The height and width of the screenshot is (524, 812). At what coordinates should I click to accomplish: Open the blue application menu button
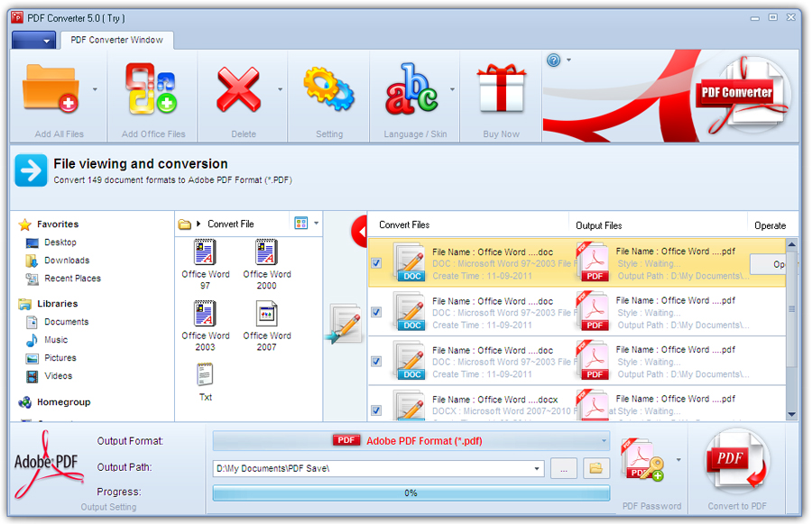click(x=33, y=40)
